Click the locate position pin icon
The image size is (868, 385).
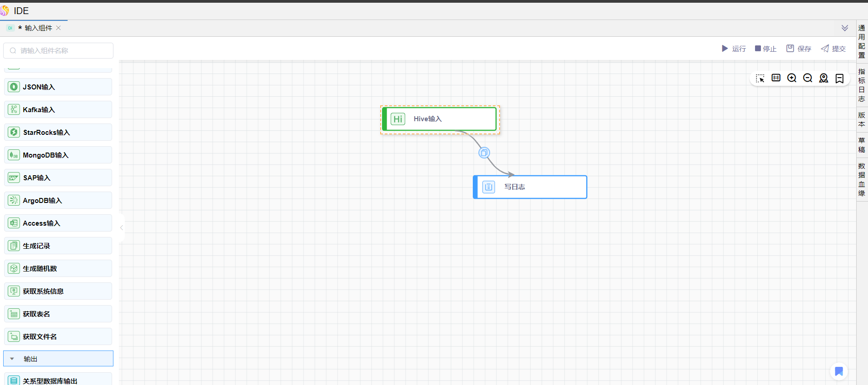824,78
